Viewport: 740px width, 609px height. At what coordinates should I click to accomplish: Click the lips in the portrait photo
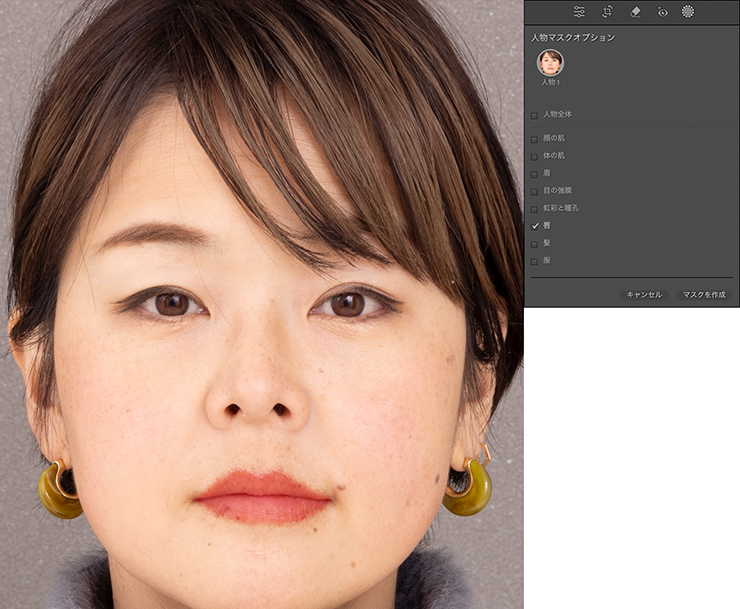click(262, 497)
